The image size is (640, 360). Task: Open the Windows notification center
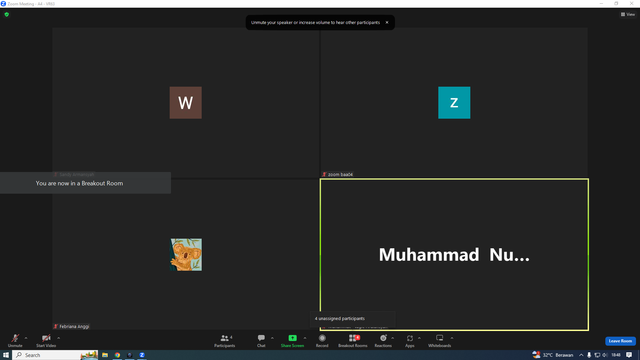pyautogui.click(x=629, y=355)
